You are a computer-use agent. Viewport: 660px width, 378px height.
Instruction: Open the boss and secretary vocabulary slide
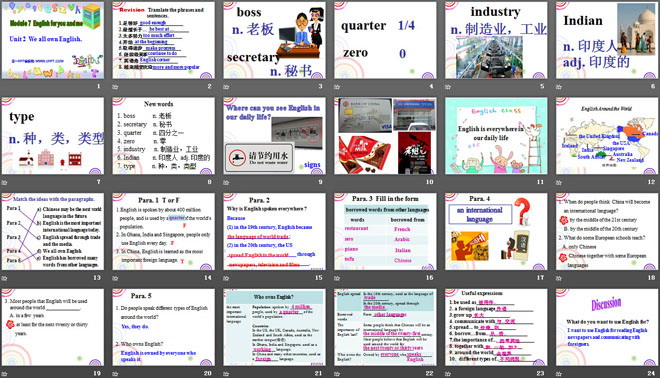pos(274,40)
